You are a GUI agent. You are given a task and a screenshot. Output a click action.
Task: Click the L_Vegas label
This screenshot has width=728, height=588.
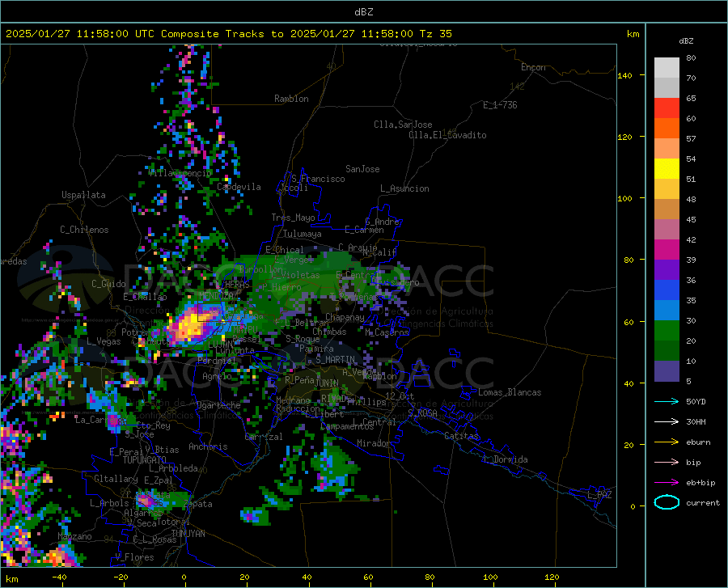coord(104,341)
